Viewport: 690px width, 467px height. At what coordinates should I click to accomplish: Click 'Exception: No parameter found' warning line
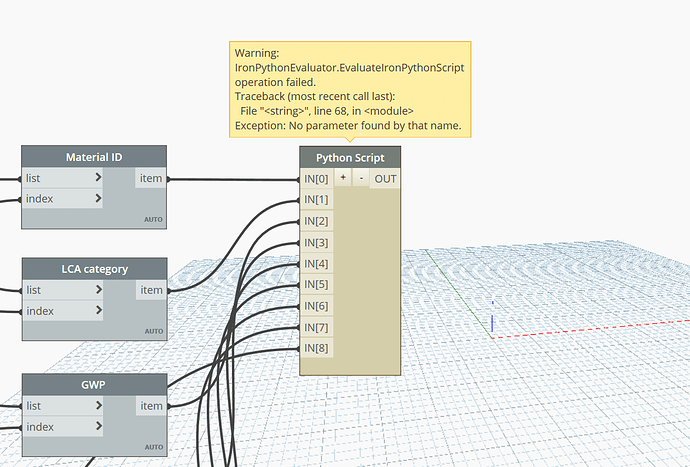click(348, 125)
